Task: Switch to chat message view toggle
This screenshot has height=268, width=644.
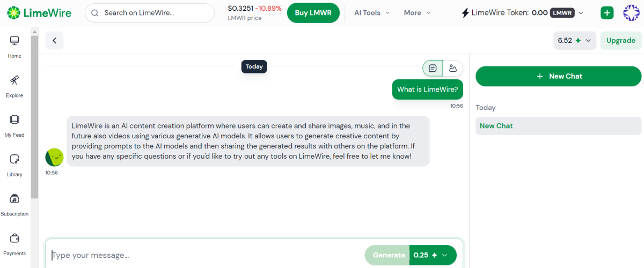Action: (x=433, y=68)
